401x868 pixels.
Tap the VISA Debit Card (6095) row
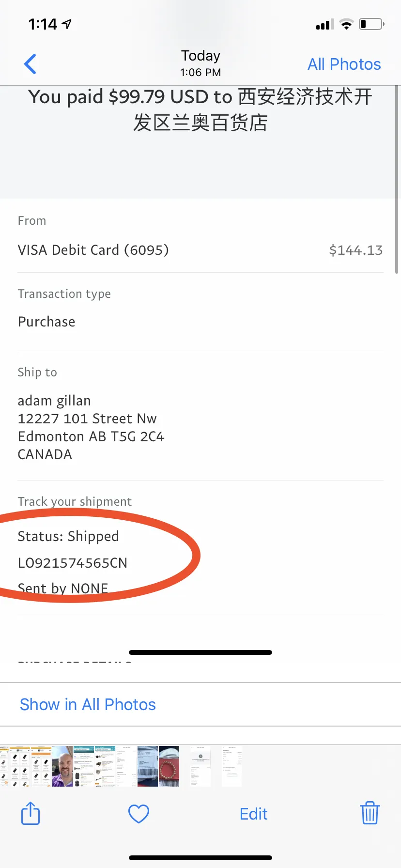pos(200,250)
